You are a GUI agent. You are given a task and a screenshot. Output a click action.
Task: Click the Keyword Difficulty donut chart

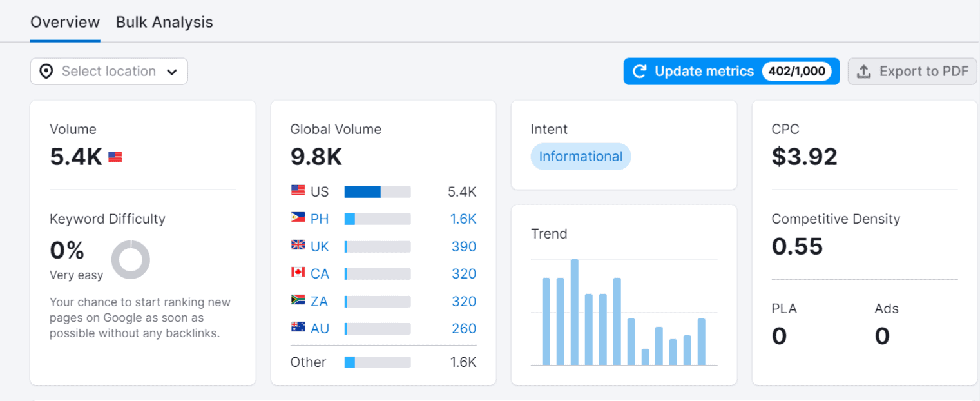pos(131,260)
